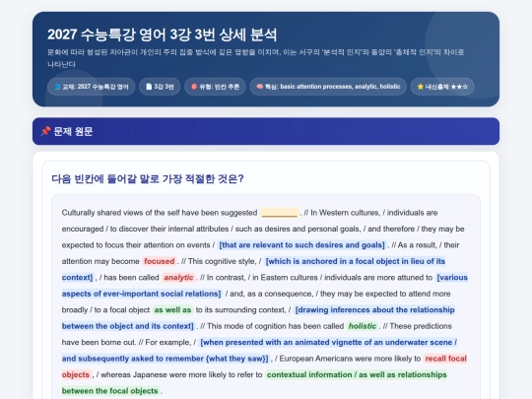532x399 pixels.
Task: Click the red italic word 'analytic'
Action: coord(178,278)
